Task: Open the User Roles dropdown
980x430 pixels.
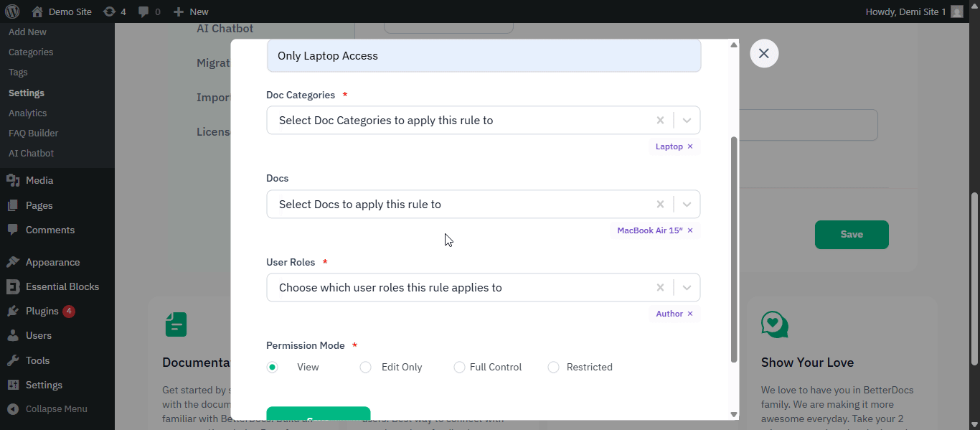Action: click(687, 287)
